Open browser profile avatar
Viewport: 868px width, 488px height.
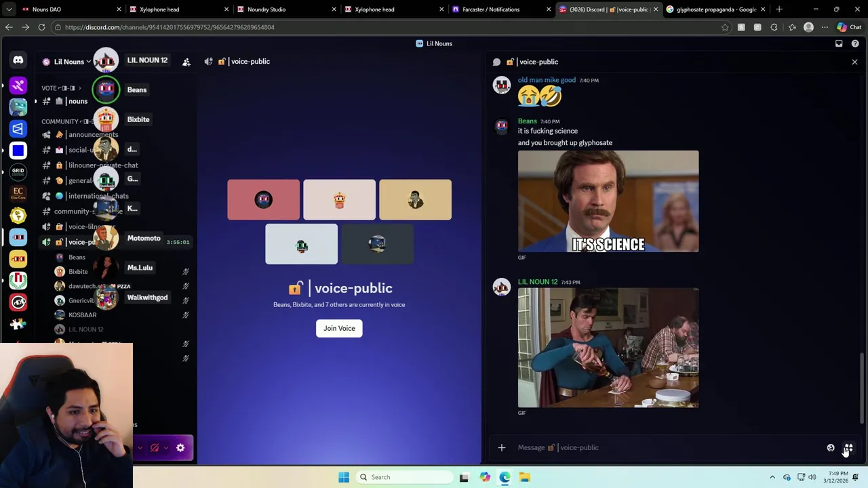pyautogui.click(x=808, y=27)
